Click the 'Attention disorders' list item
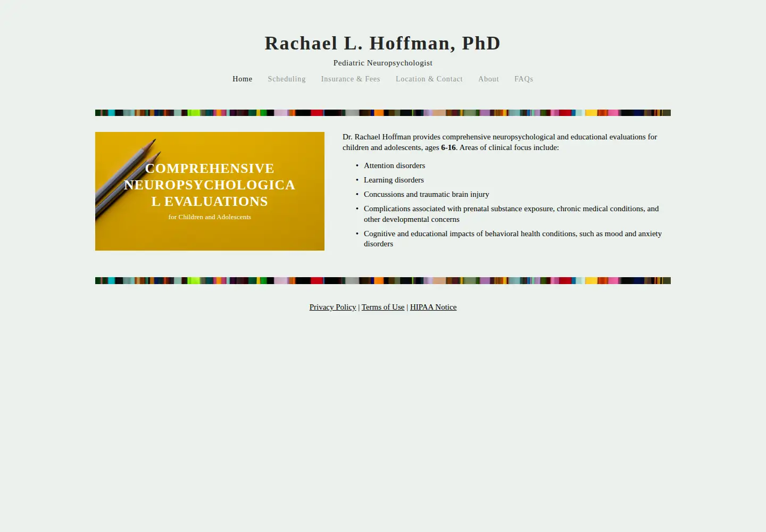 pyautogui.click(x=394, y=165)
